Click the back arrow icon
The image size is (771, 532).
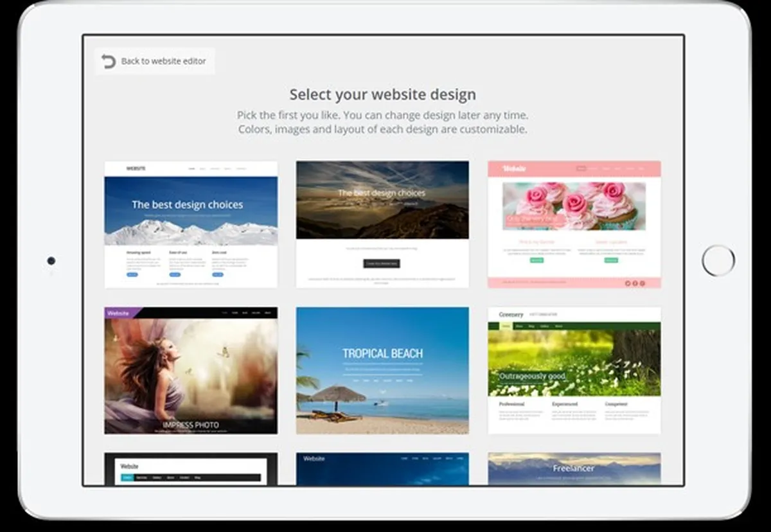(109, 61)
